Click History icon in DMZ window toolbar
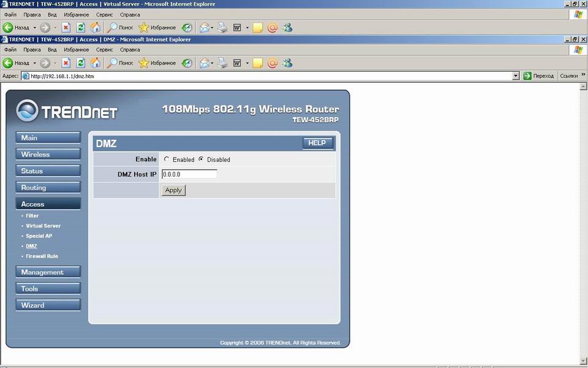The width and height of the screenshot is (588, 368). click(186, 63)
